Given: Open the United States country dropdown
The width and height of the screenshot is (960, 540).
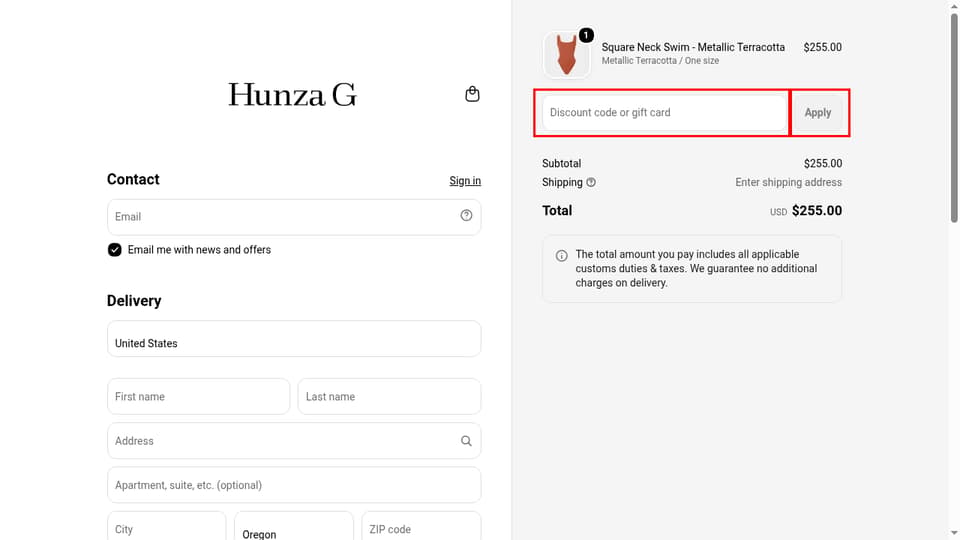Looking at the screenshot, I should pos(294,339).
